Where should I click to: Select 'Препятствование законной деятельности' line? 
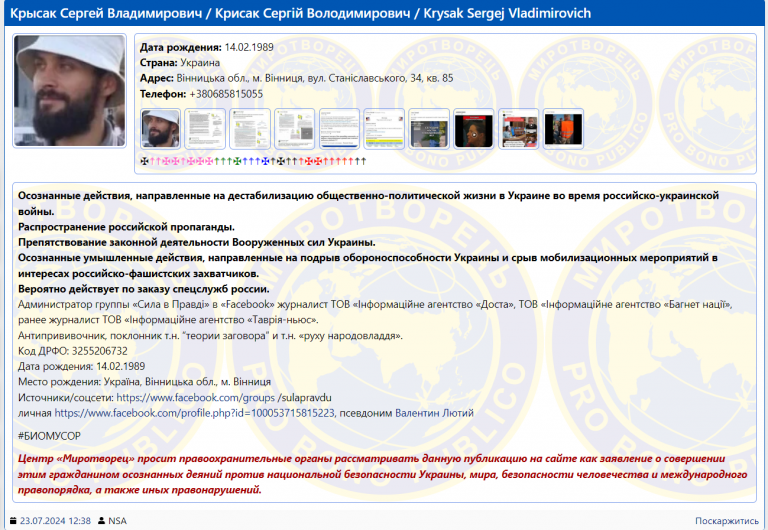point(197,242)
